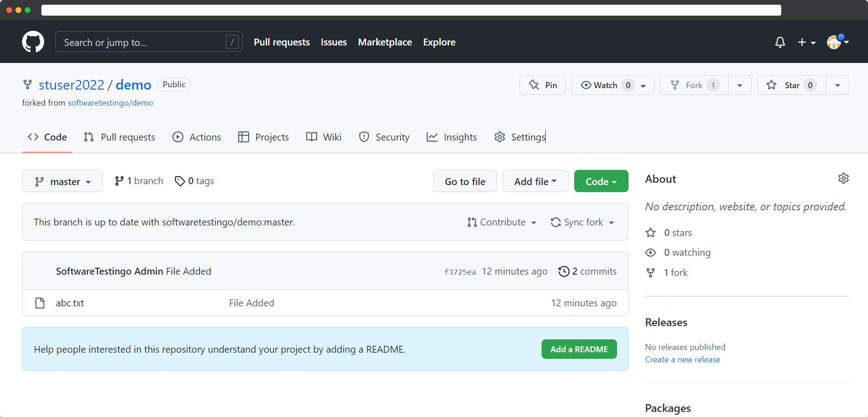Open the Packages heading link
This screenshot has width=868, height=417.
tap(668, 408)
